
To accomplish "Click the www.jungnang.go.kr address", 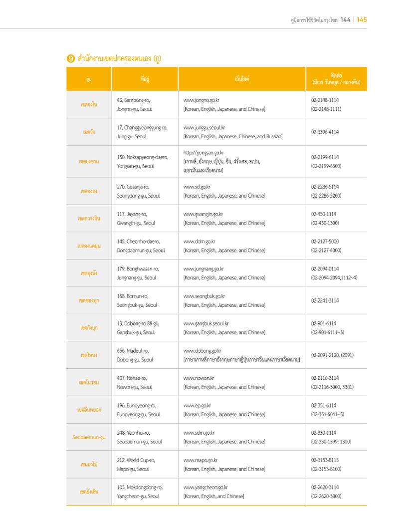I will [203, 268].
